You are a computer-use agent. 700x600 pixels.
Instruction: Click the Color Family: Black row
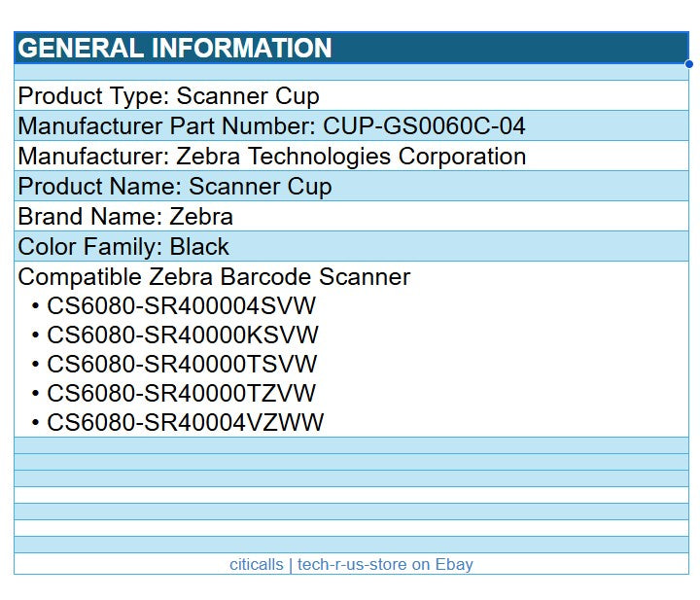124,246
